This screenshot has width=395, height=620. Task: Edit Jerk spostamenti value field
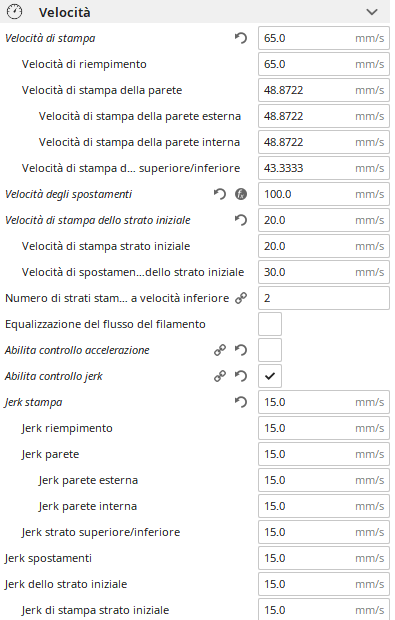click(x=324, y=558)
